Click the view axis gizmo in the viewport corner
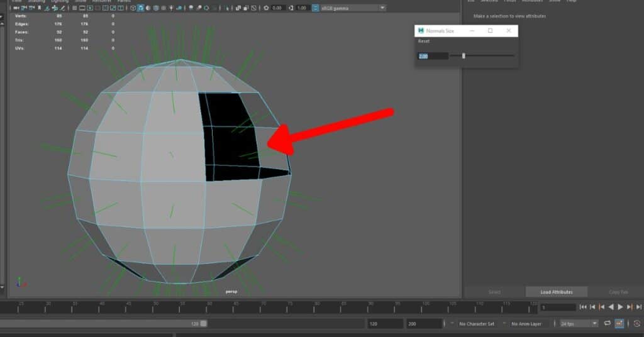This screenshot has height=337, width=644. pyautogui.click(x=21, y=282)
